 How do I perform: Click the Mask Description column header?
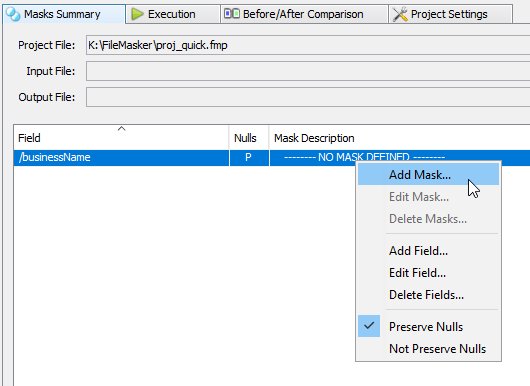click(400, 138)
